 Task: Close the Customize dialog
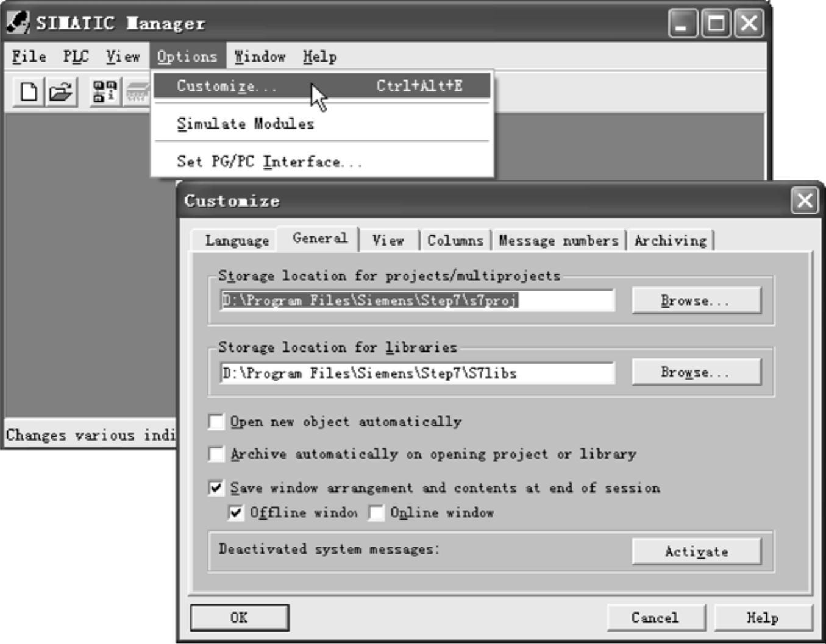click(x=805, y=200)
